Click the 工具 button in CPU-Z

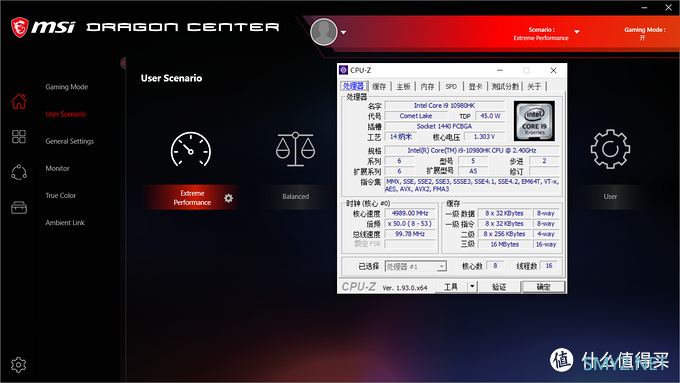point(451,286)
